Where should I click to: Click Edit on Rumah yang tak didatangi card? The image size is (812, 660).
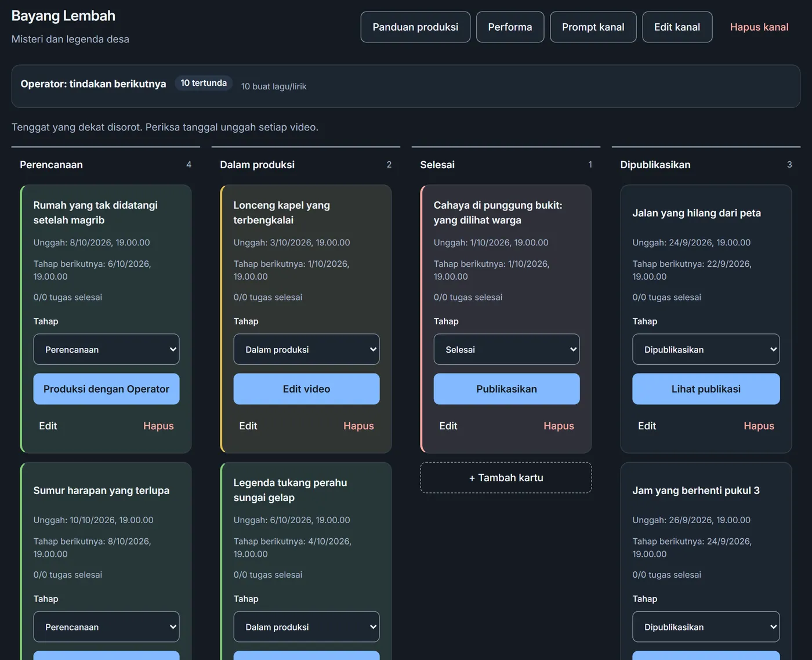(x=48, y=426)
